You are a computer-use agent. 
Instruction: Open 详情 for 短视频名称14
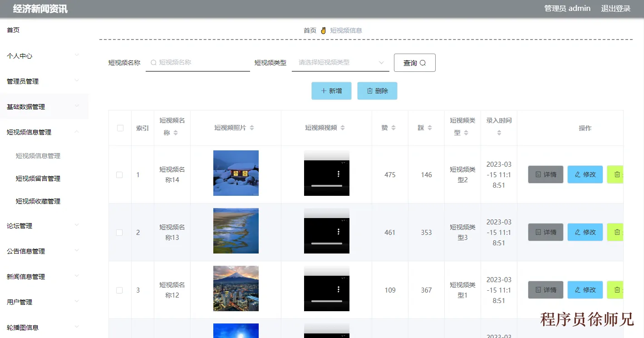pos(546,174)
